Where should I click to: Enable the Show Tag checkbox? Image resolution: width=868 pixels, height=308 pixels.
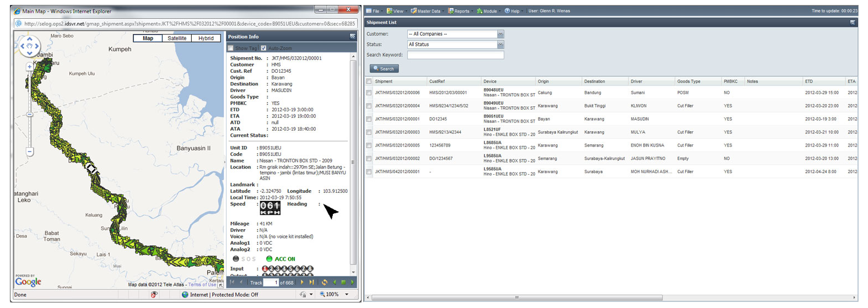point(231,48)
